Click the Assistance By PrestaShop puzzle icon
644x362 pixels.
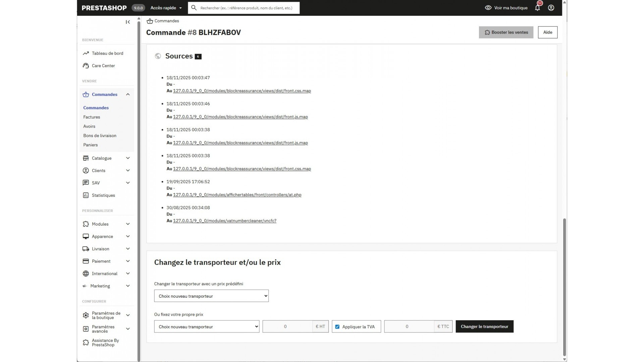[x=86, y=343]
